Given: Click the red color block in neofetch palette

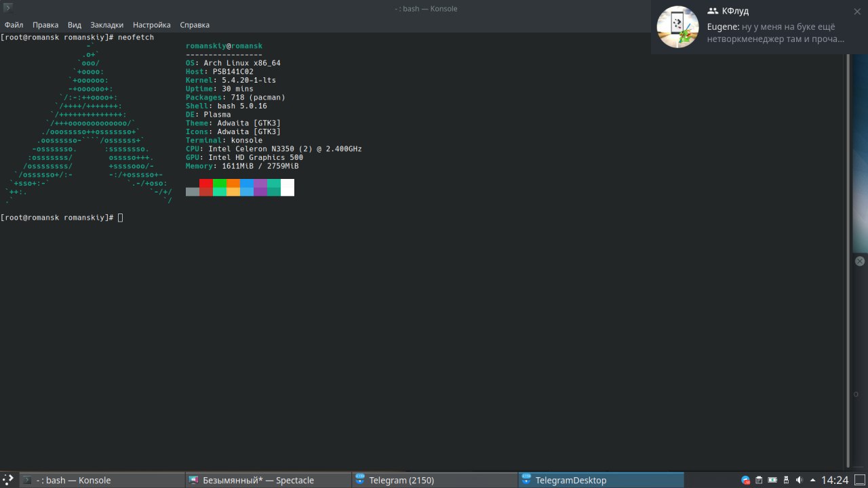Looking at the screenshot, I should coord(205,183).
